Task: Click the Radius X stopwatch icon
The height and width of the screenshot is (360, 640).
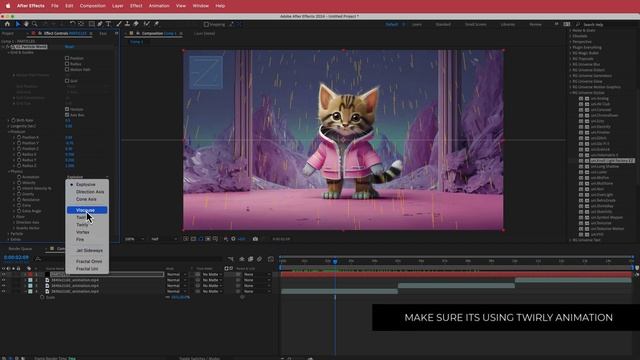Action: point(19,155)
